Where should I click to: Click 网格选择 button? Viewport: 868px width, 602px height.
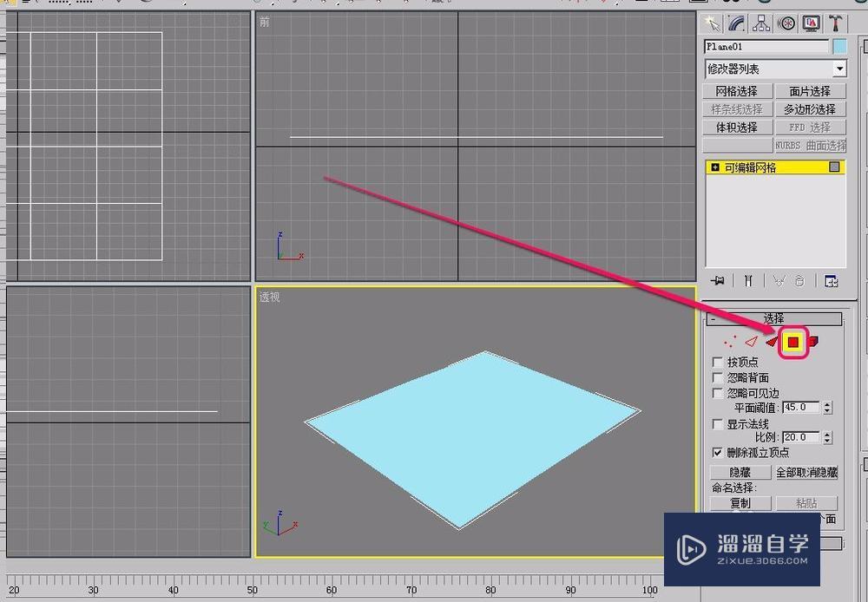[737, 91]
